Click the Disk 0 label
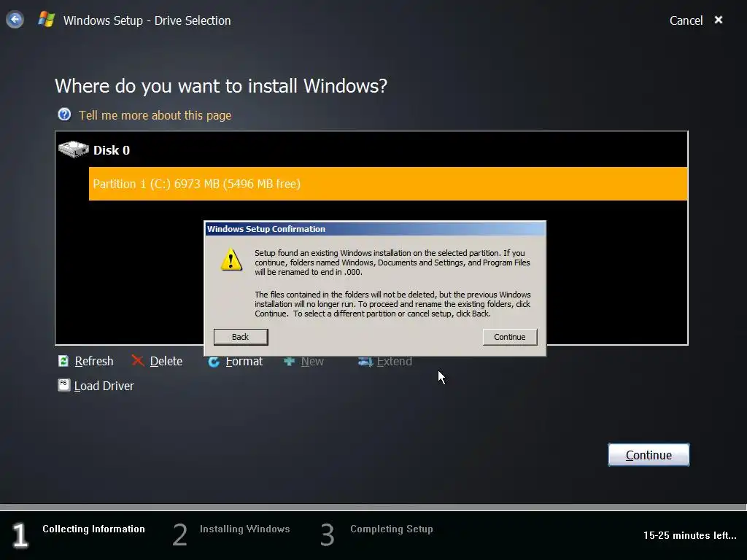 (x=112, y=150)
